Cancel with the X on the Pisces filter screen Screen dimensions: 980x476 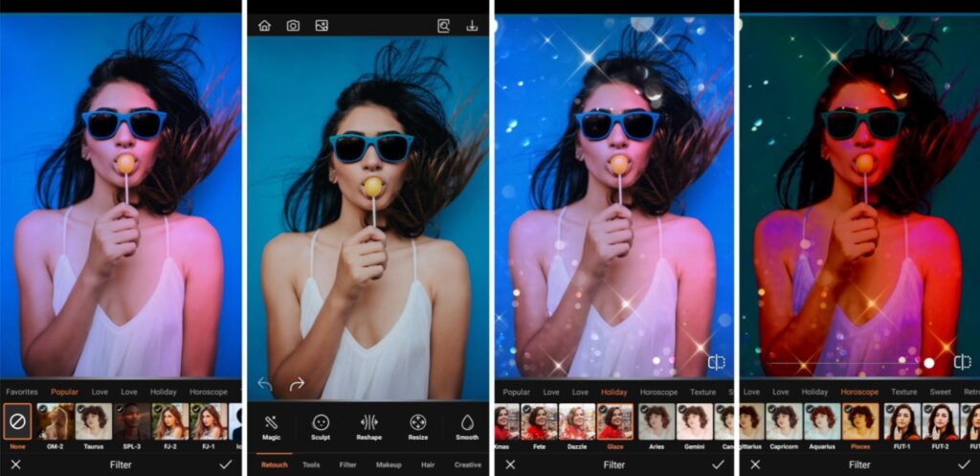point(756,465)
